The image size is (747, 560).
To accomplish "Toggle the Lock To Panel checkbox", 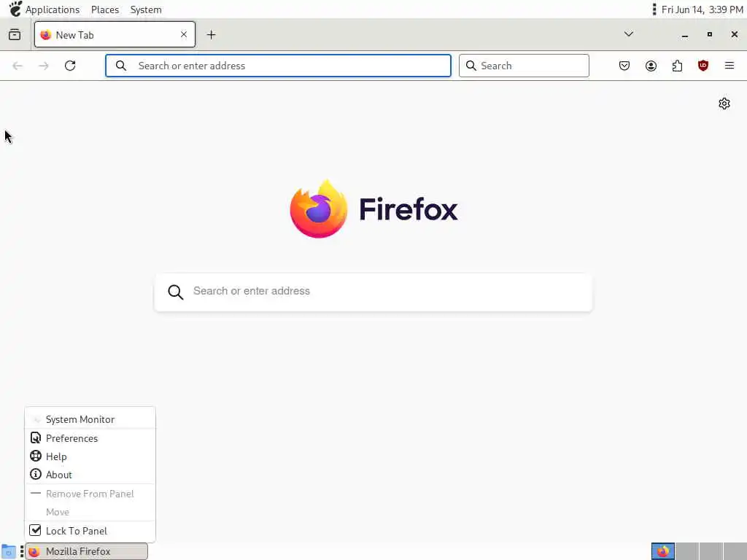I will (x=35, y=530).
